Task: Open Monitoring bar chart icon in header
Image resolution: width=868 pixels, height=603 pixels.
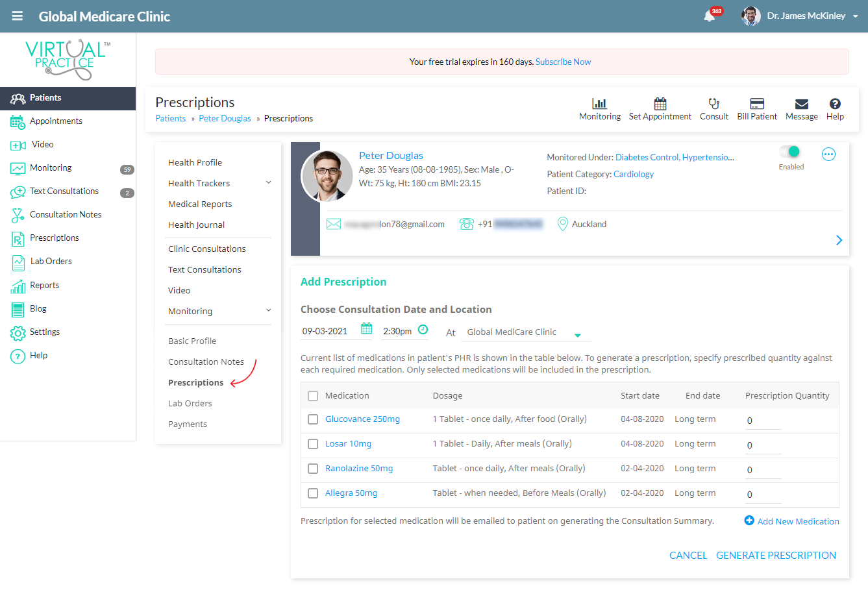Action: point(599,103)
